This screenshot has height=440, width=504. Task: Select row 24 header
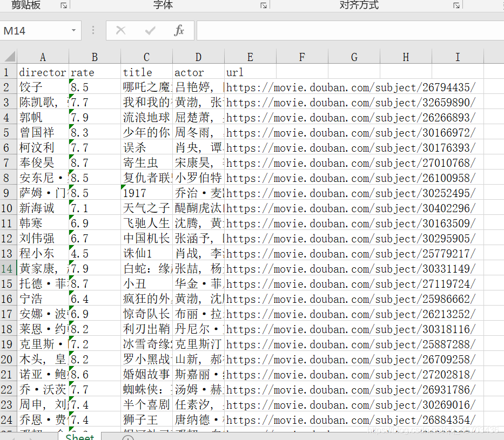(x=8, y=419)
